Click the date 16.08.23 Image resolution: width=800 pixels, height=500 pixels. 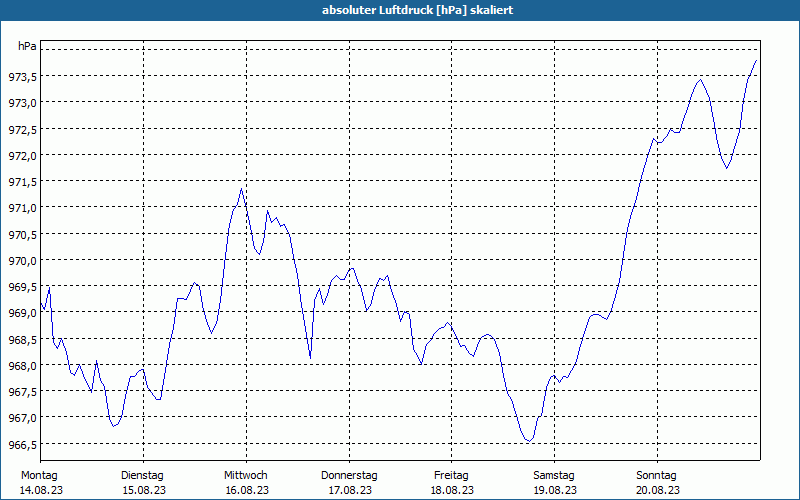[x=247, y=490]
